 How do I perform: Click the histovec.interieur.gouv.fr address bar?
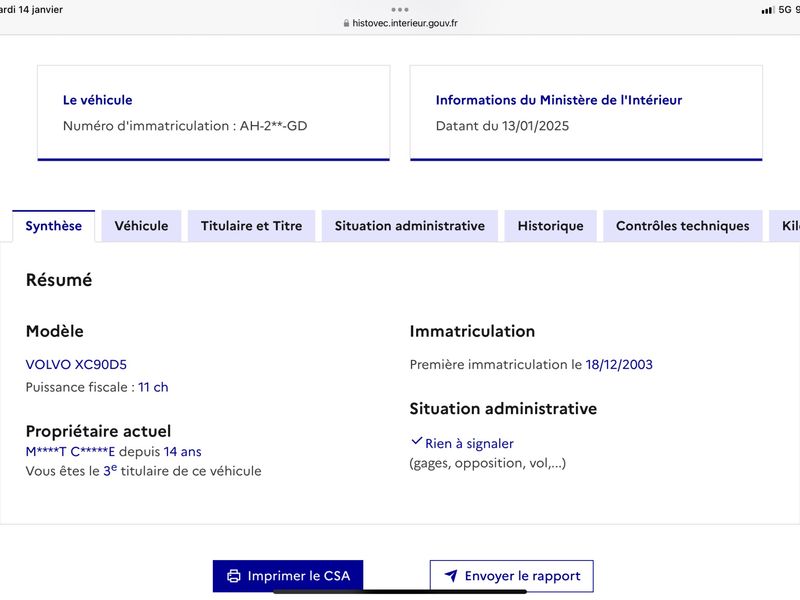point(400,23)
